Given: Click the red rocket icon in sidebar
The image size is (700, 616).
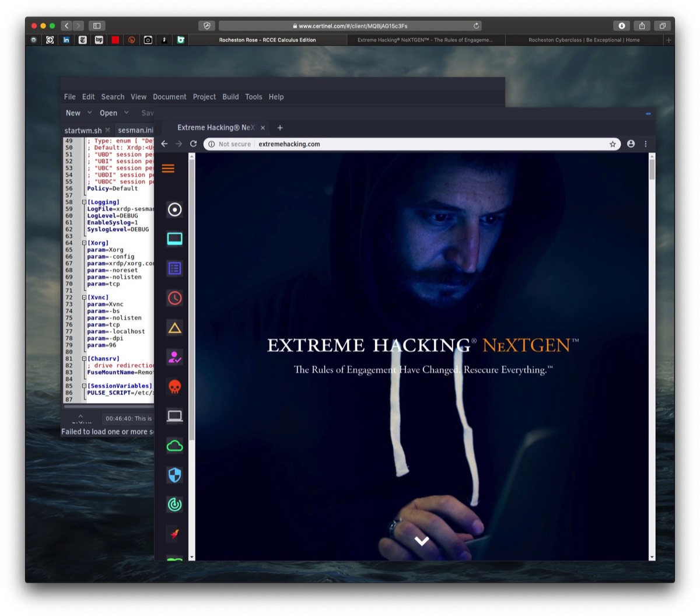Looking at the screenshot, I should point(174,534).
